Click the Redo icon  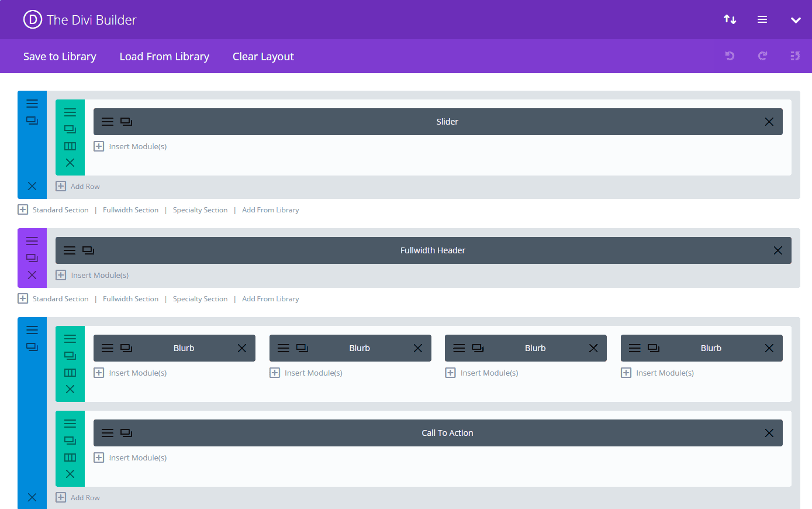coord(762,56)
